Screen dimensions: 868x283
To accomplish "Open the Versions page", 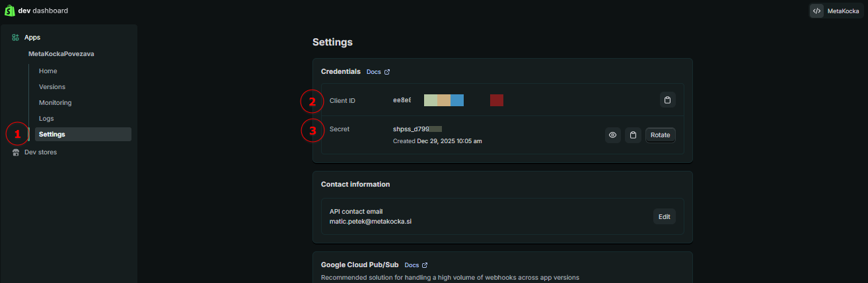I will pyautogui.click(x=52, y=87).
